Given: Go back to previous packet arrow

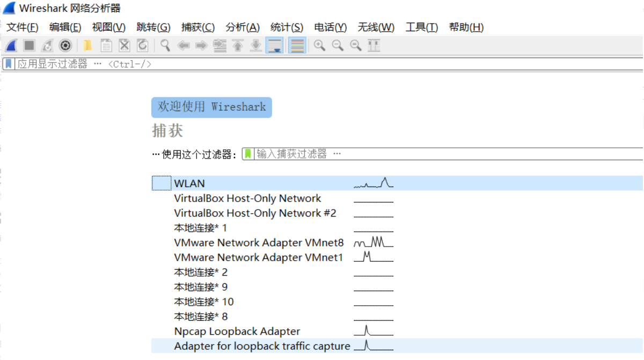Looking at the screenshot, I should [184, 46].
